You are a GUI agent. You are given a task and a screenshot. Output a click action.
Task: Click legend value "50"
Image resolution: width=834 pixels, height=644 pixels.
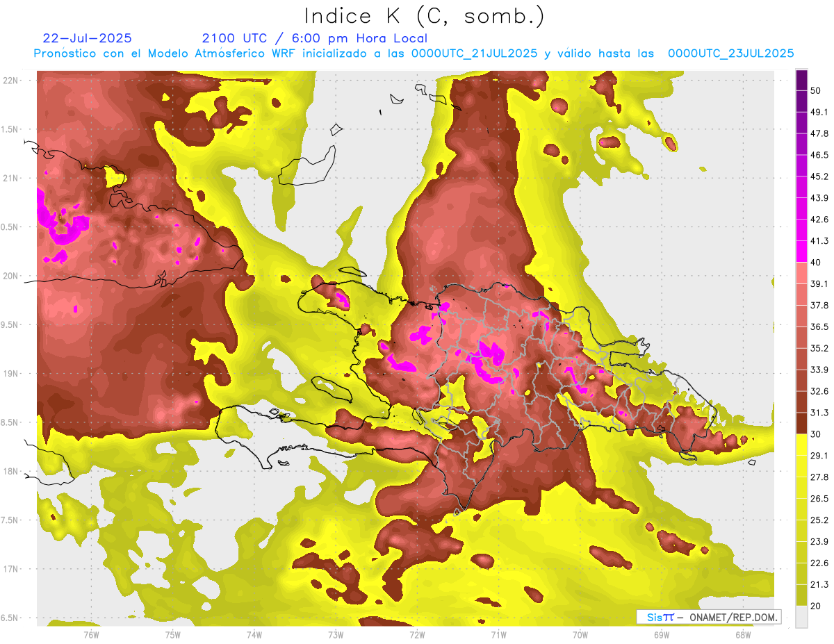[816, 90]
